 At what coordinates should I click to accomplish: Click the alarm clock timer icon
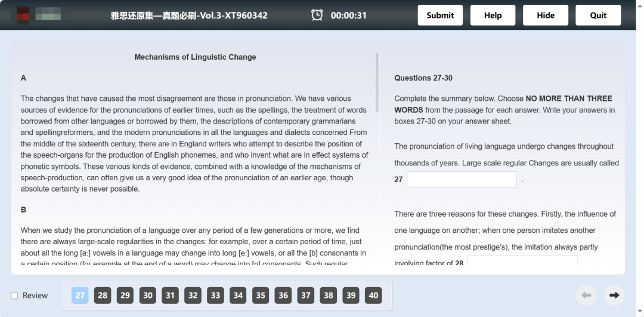click(317, 15)
